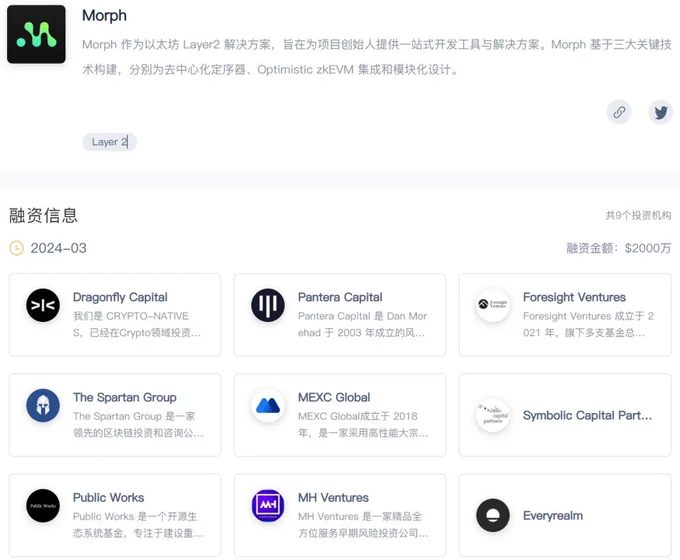Click The Spartan Group helmet logo

pos(43,406)
